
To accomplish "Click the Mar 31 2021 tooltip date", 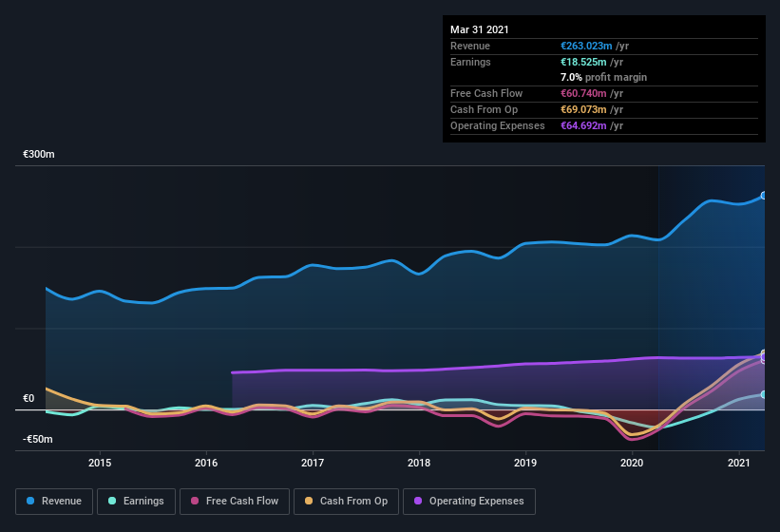I will (480, 29).
